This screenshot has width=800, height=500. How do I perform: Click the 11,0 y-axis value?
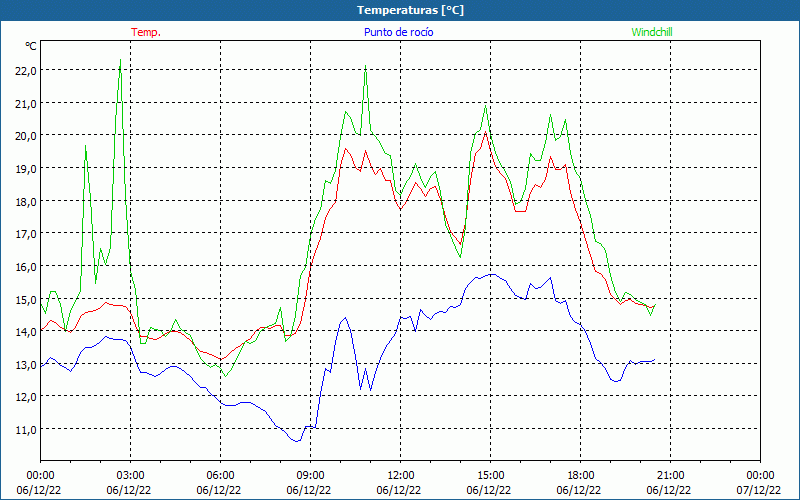coord(26,430)
